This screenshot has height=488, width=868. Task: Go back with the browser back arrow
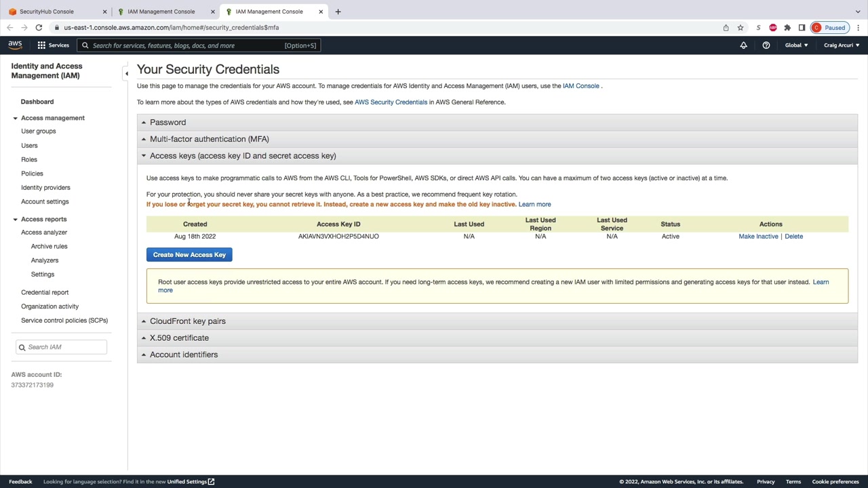point(9,28)
